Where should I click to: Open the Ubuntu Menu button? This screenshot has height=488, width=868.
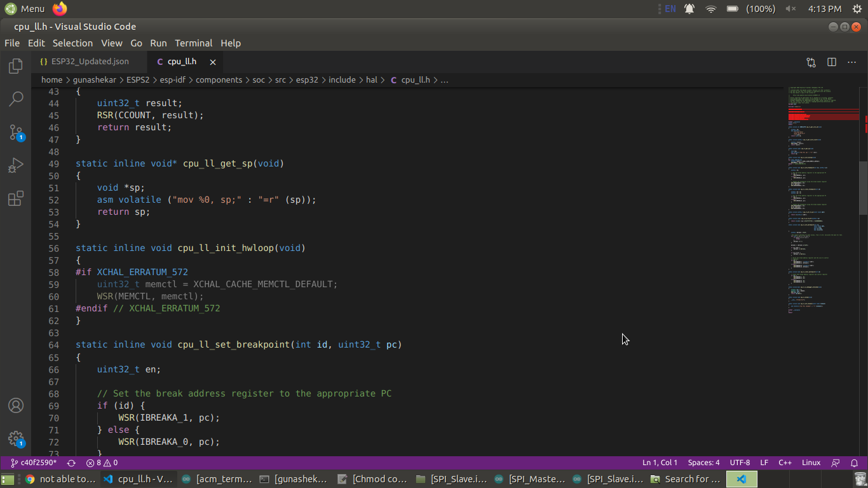(25, 9)
